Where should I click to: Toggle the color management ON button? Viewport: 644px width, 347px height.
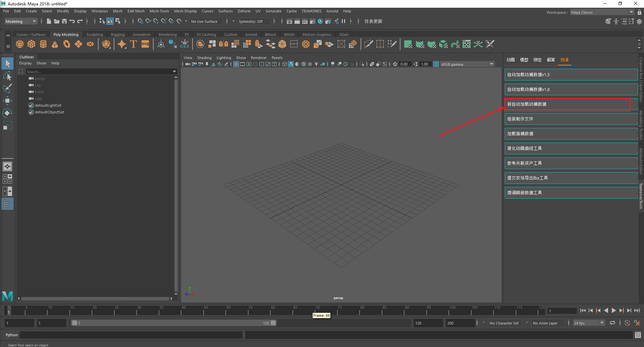pos(436,64)
